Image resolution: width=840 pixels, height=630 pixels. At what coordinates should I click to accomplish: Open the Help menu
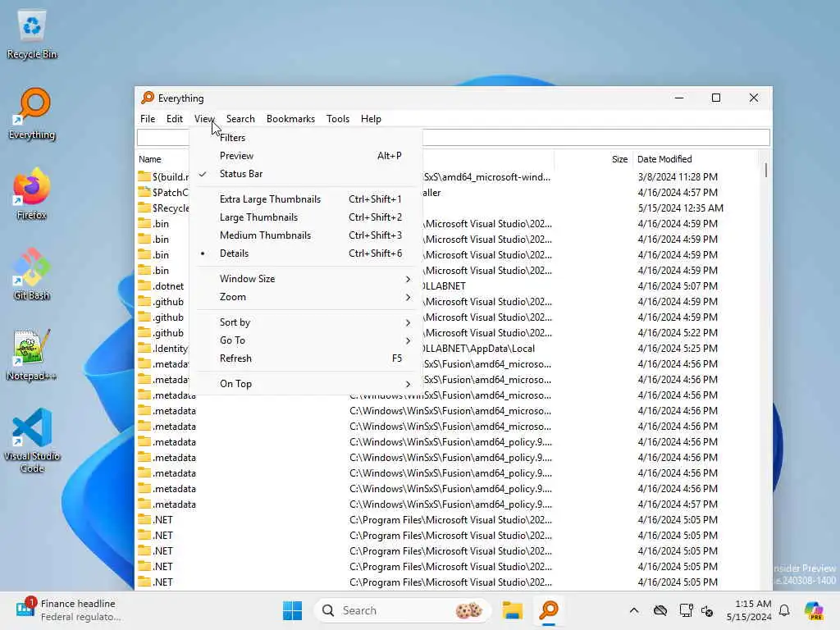point(371,119)
